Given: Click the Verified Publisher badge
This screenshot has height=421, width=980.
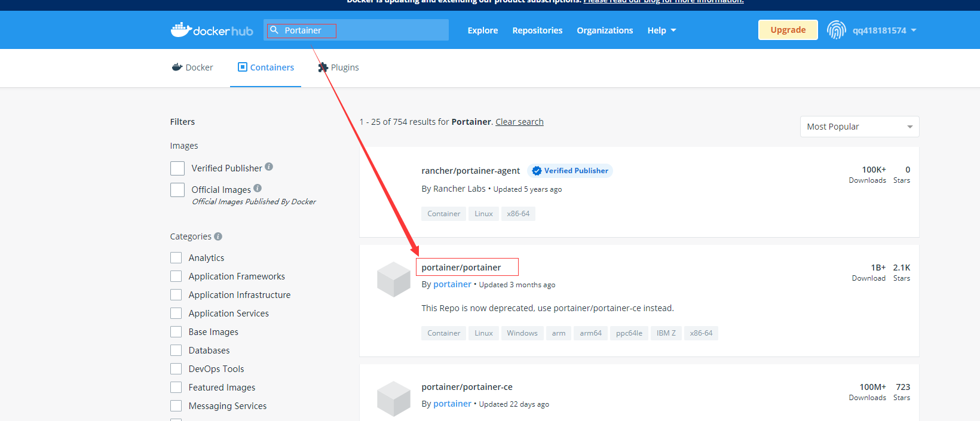Looking at the screenshot, I should (570, 171).
